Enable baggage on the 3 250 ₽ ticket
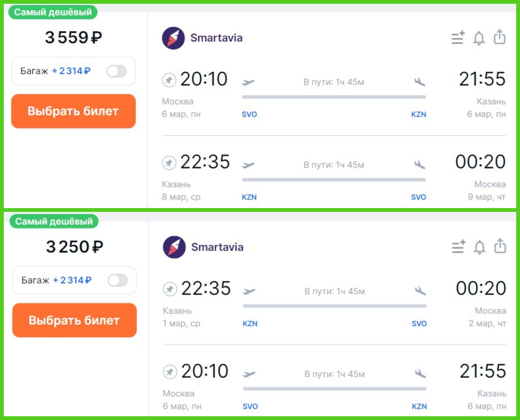This screenshot has width=520, height=420. pyautogui.click(x=118, y=280)
